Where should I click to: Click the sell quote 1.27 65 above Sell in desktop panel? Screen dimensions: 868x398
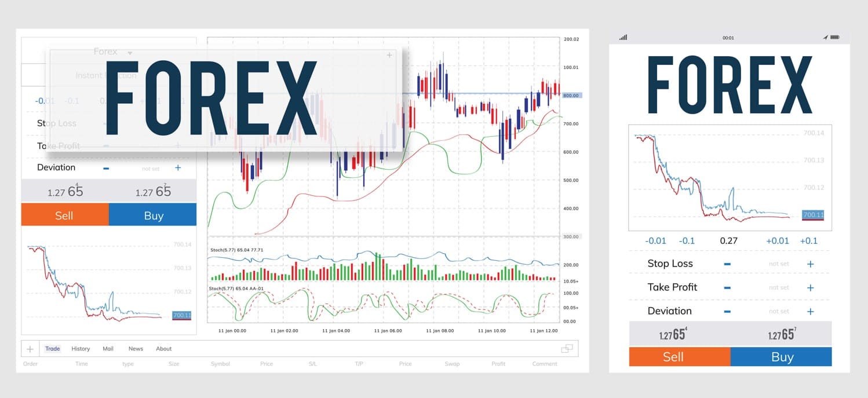click(x=65, y=191)
